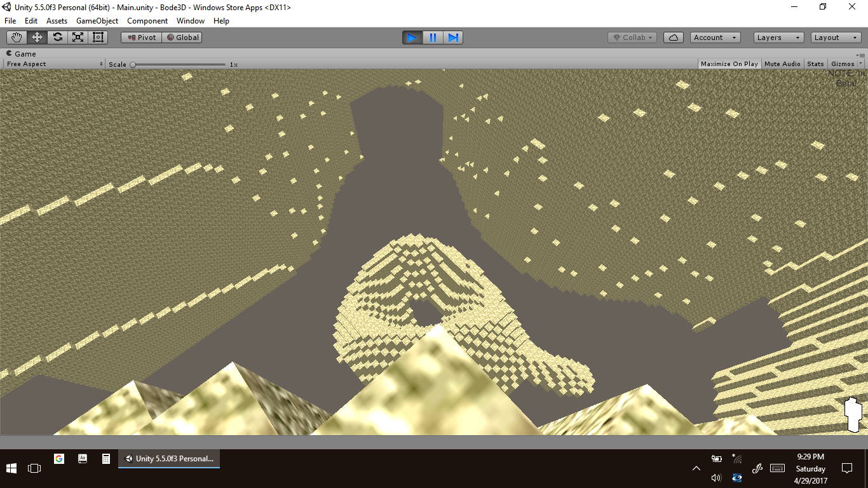The width and height of the screenshot is (868, 488).
Task: Select the Hand tool
Action: coord(17,37)
